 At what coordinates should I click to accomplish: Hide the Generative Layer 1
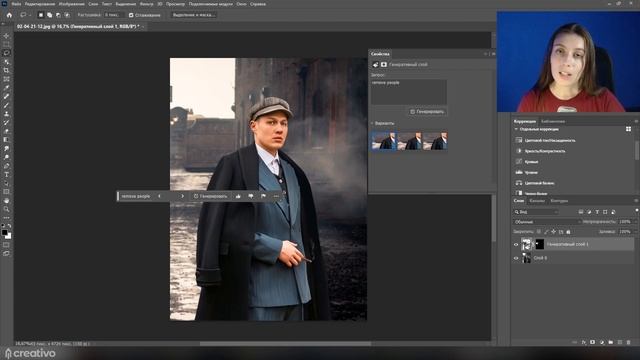[x=516, y=244]
